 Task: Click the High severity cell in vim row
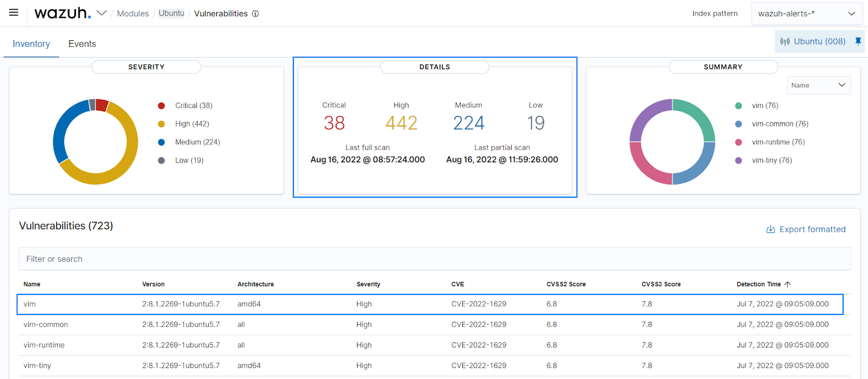(364, 304)
